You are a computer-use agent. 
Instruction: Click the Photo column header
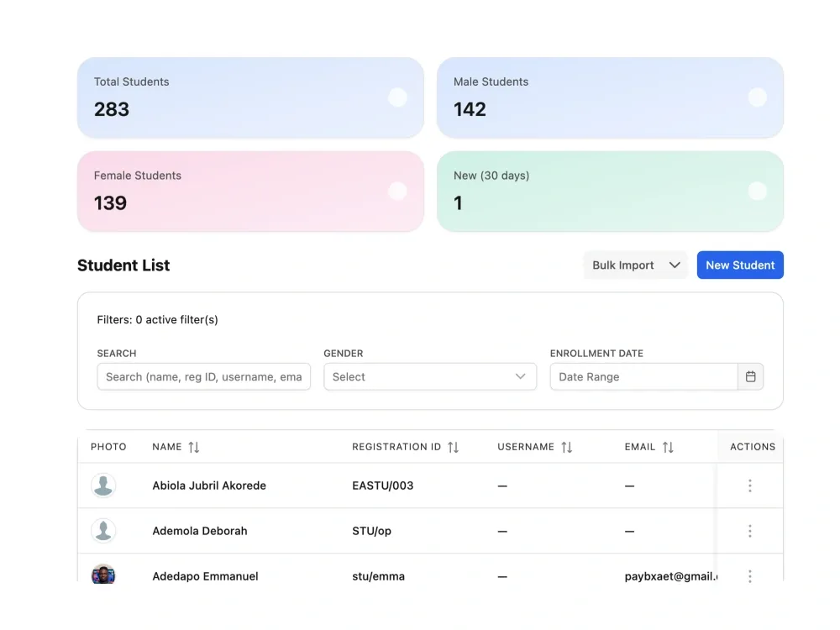pyautogui.click(x=108, y=447)
